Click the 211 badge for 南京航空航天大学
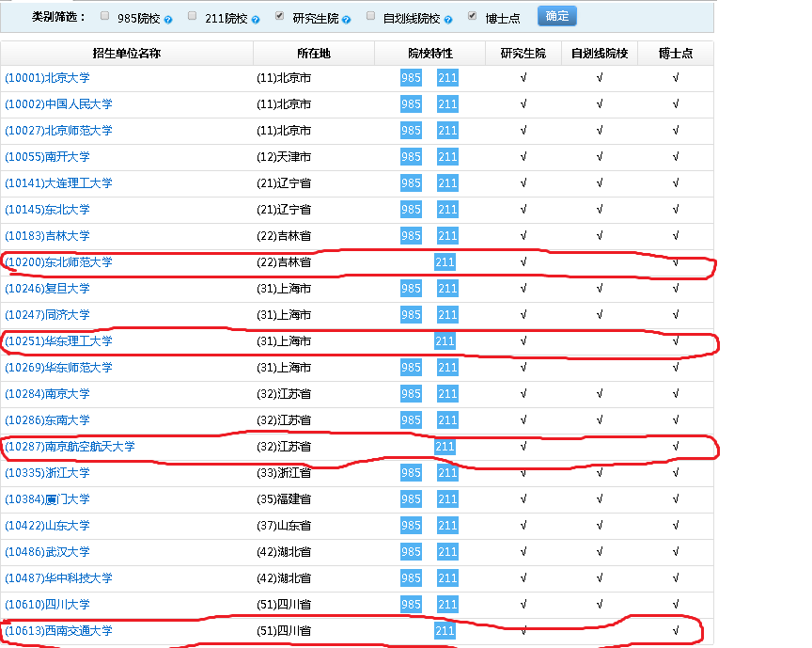The image size is (812, 648). (x=446, y=447)
